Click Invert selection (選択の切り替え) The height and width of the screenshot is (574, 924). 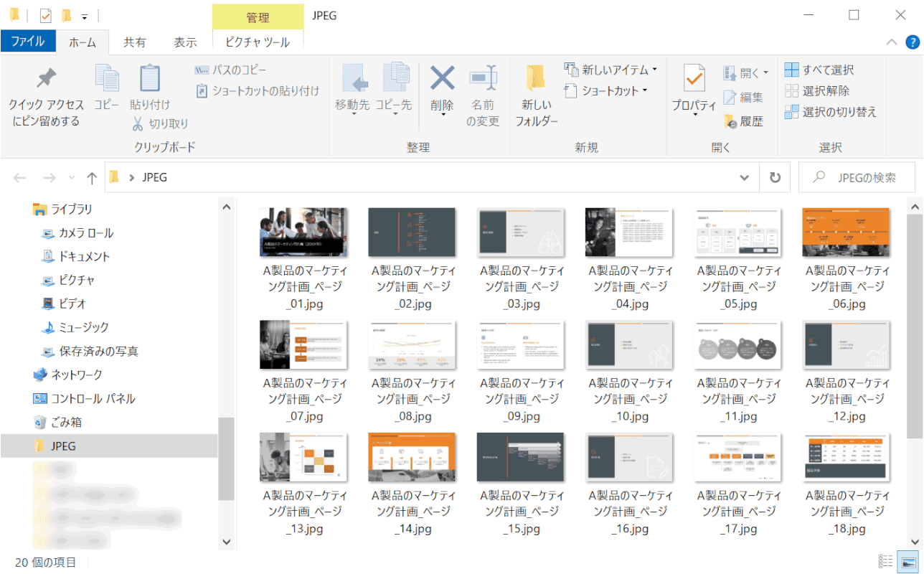coord(831,112)
